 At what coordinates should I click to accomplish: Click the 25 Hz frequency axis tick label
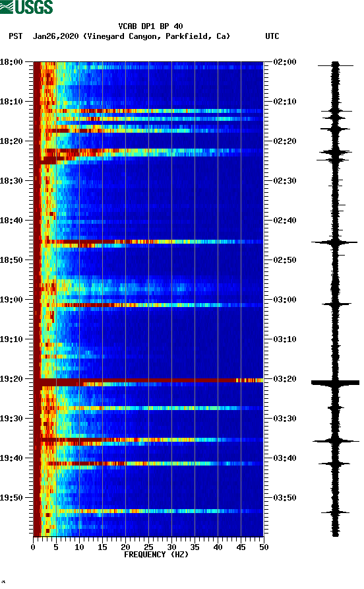coord(148,547)
